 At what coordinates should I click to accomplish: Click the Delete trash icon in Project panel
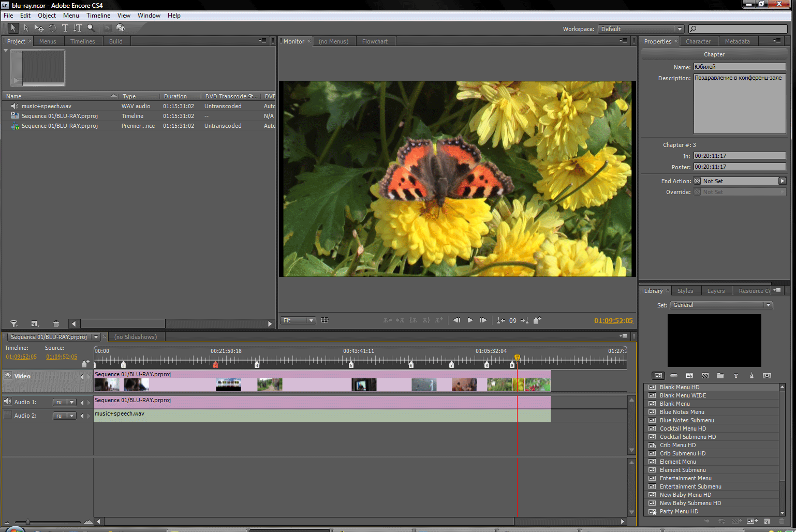pos(56,323)
